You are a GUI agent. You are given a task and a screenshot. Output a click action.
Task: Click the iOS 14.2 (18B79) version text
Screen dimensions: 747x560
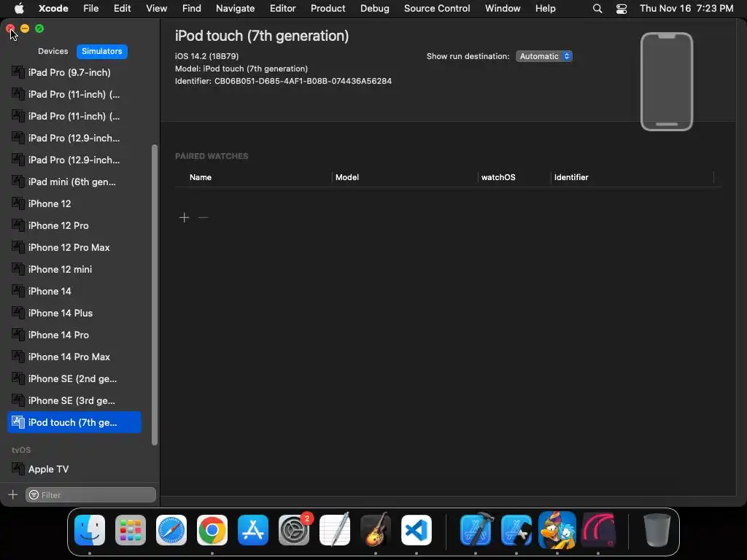[206, 56]
